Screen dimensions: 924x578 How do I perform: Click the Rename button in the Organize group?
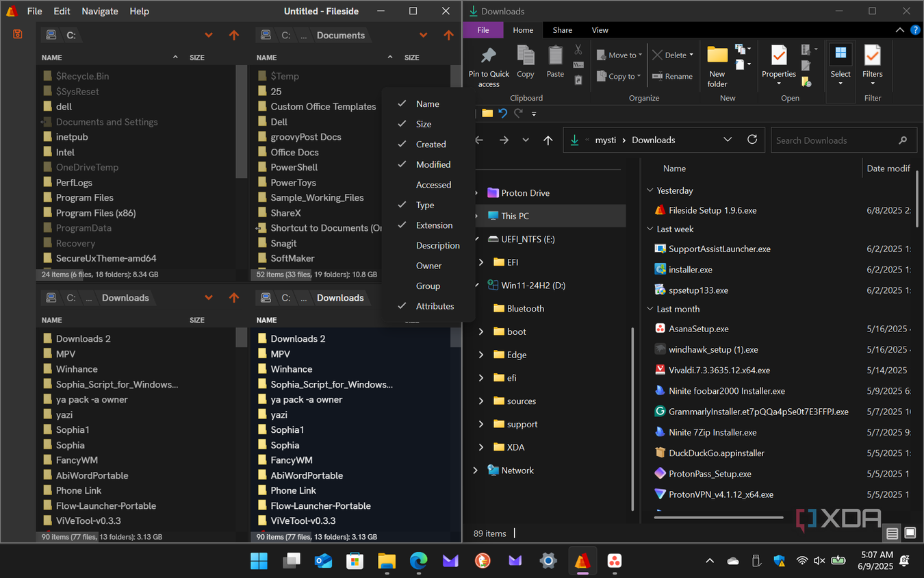[673, 76]
